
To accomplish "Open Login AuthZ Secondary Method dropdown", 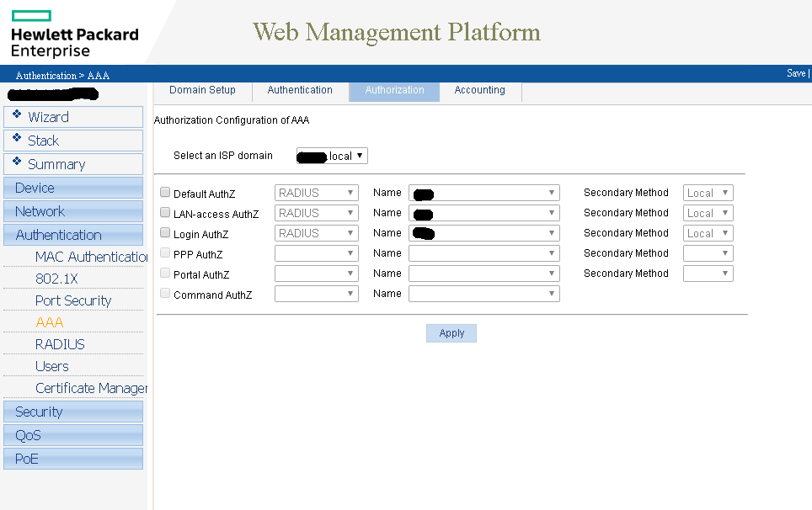I will [x=708, y=233].
